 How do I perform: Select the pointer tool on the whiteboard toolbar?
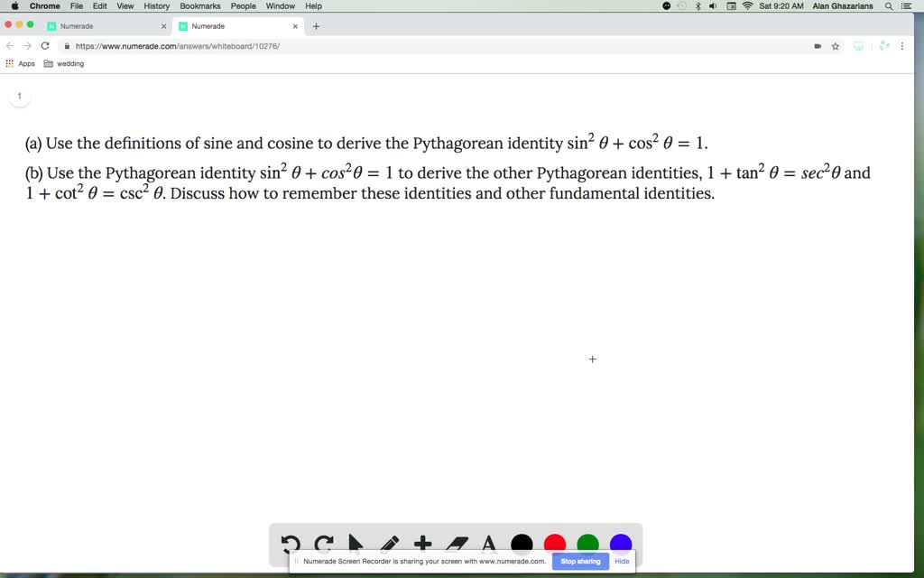pos(356,544)
